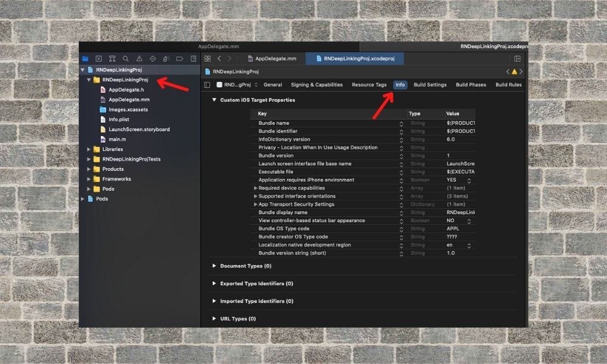Image resolution: width=607 pixels, height=364 pixels.
Task: Click the Bundle display name value field
Action: pos(460,213)
